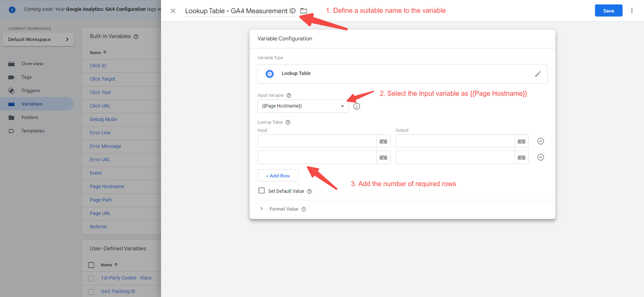Click Built-In Variables help icon
Image resolution: width=644 pixels, height=297 pixels.
pos(136,37)
